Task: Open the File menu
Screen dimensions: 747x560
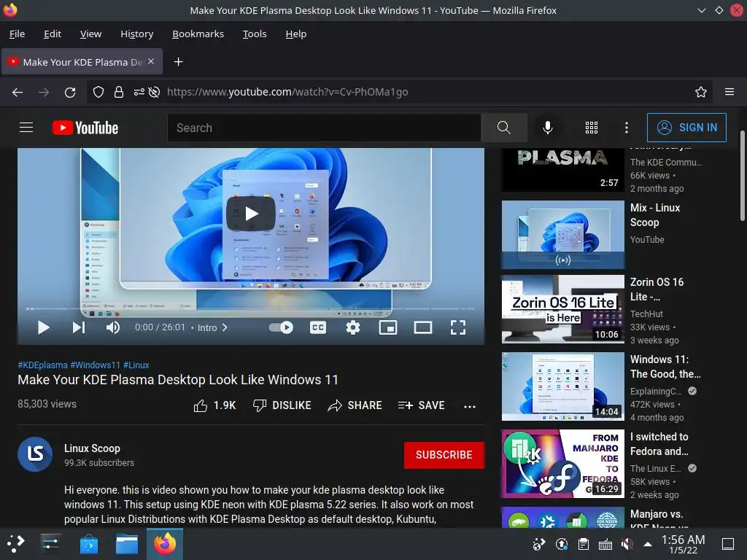Action: pyautogui.click(x=18, y=34)
